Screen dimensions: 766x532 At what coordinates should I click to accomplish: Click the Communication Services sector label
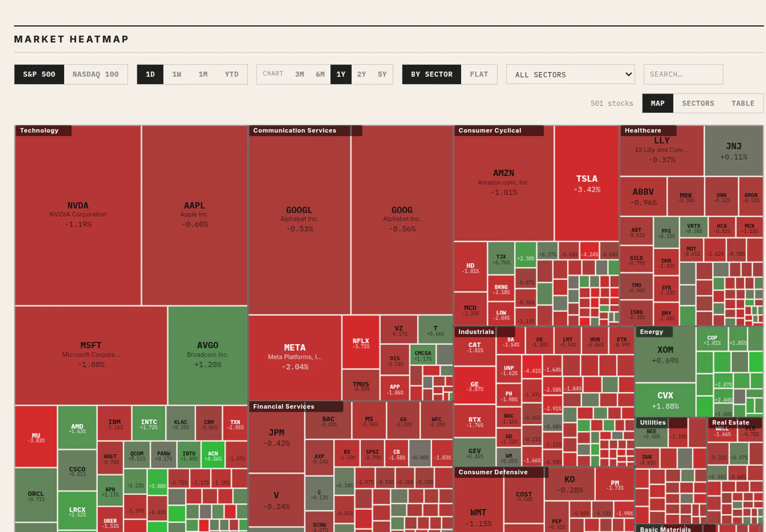[305, 130]
